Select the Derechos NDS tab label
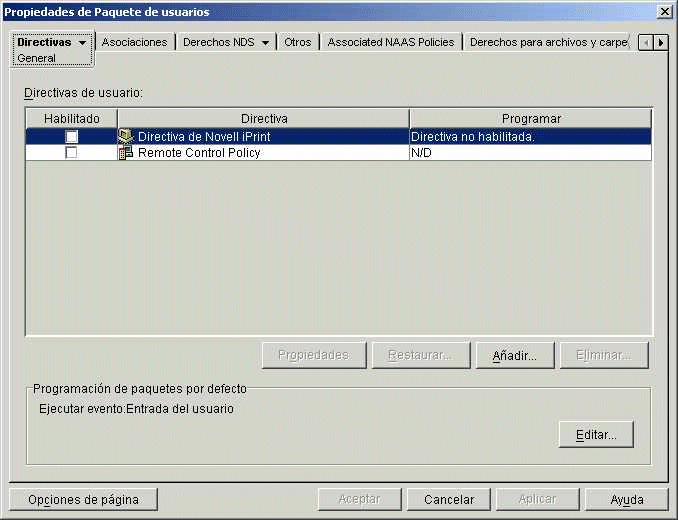The width and height of the screenshot is (678, 520). click(x=219, y=42)
